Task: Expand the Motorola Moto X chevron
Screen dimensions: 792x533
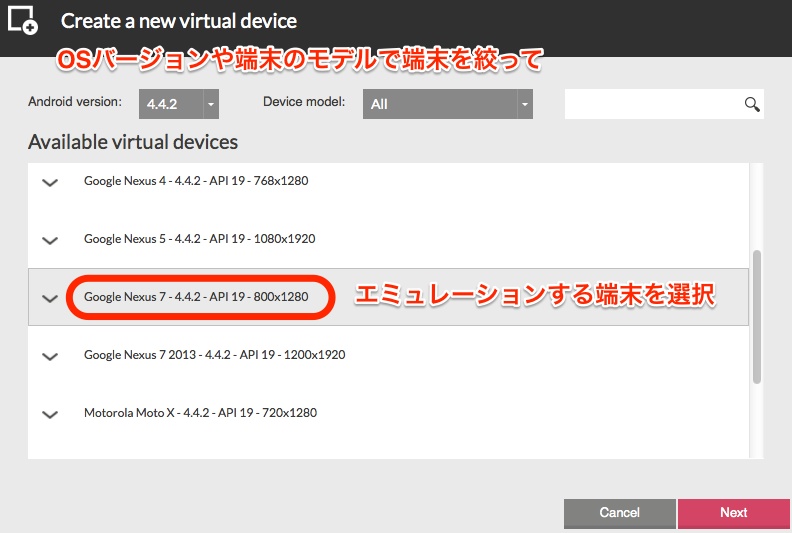Action: click(x=50, y=413)
